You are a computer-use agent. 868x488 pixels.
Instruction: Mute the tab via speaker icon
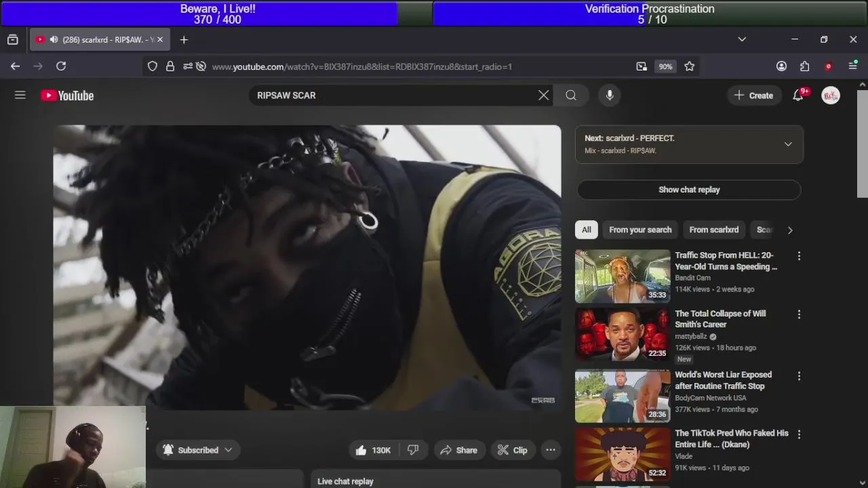click(54, 40)
